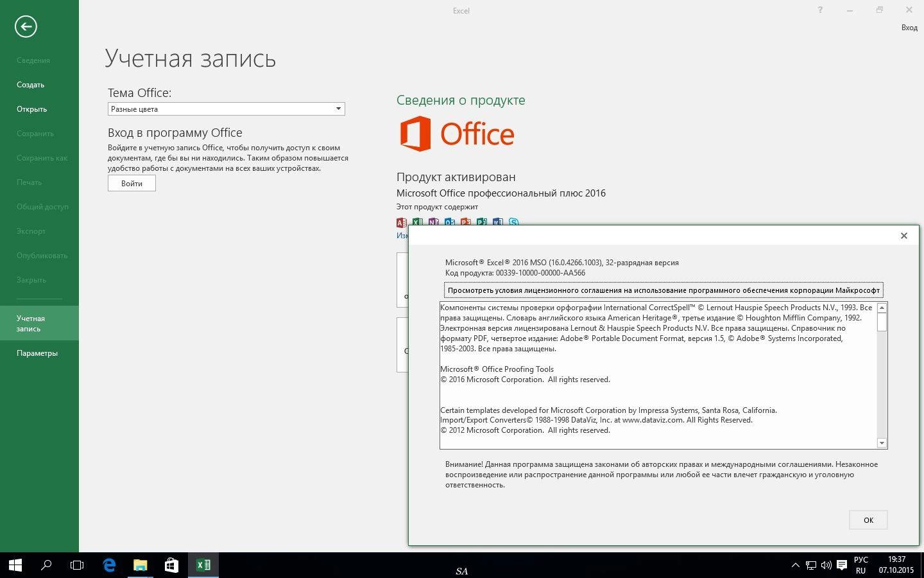Confirm the dialog with ОК

click(x=868, y=520)
